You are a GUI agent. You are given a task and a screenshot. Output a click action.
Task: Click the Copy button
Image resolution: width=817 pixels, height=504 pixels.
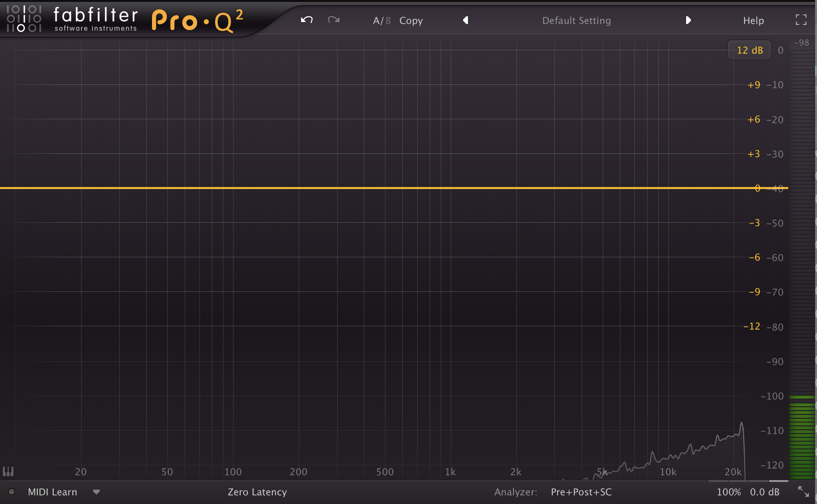(411, 21)
